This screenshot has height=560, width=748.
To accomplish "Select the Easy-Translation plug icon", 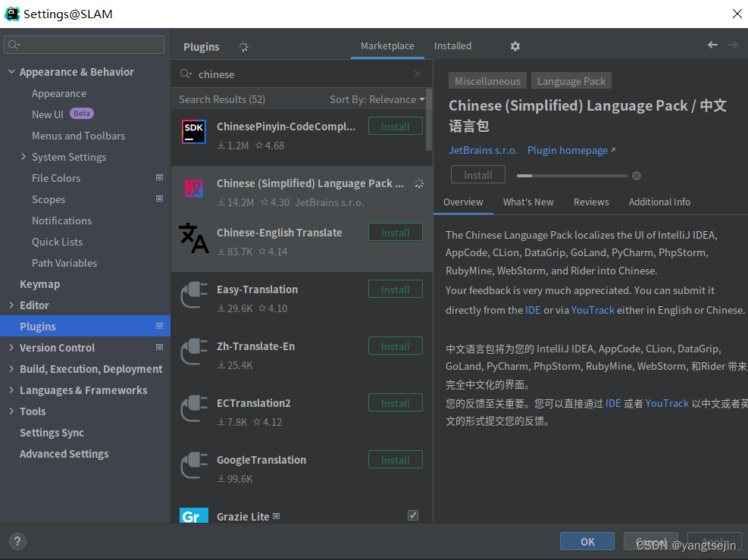I will tap(194, 295).
